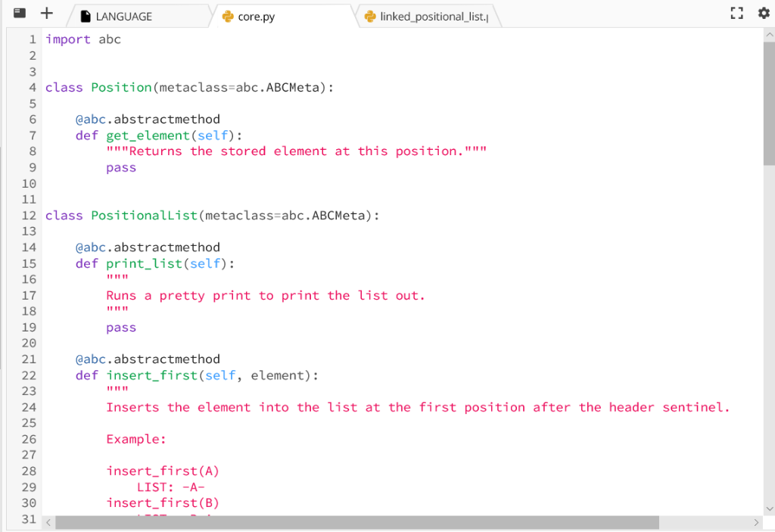Click line number 1 in the gutter
775x532 pixels.
point(33,39)
